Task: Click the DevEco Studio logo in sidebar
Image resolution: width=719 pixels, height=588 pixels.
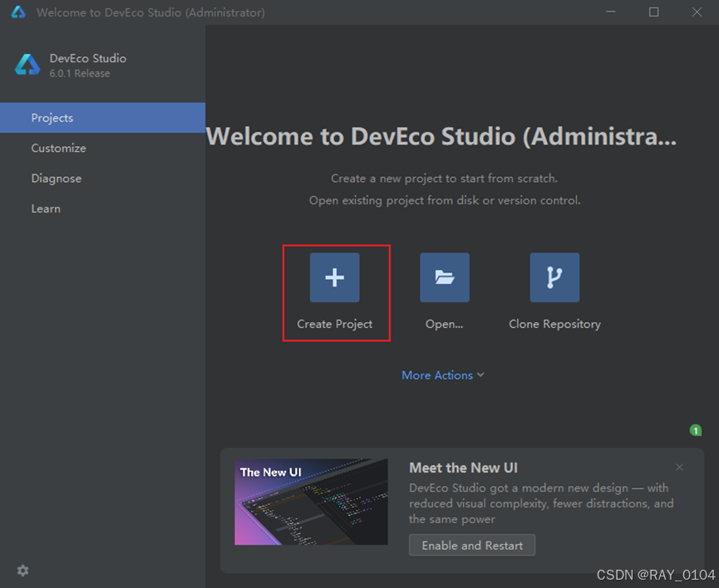Action: coord(27,65)
